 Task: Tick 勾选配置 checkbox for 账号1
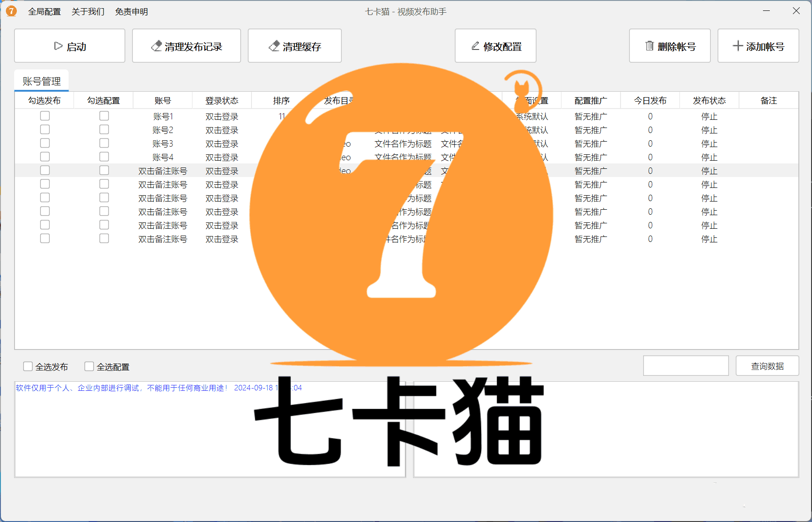click(x=104, y=116)
